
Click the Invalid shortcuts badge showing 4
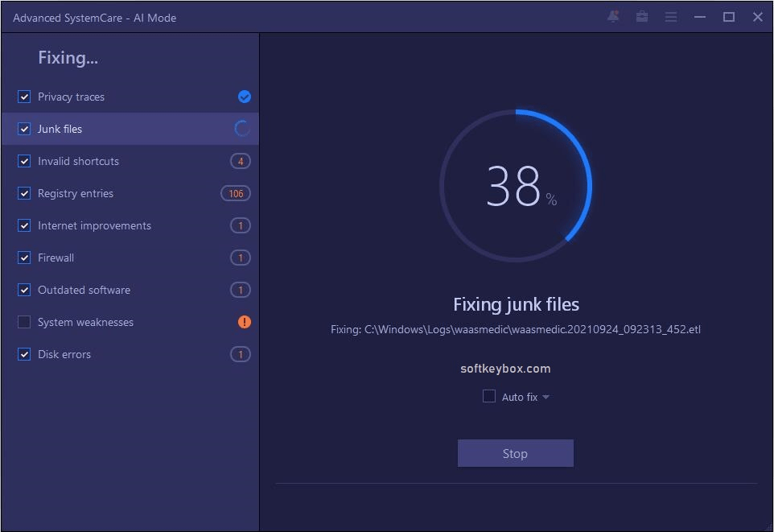pos(240,161)
